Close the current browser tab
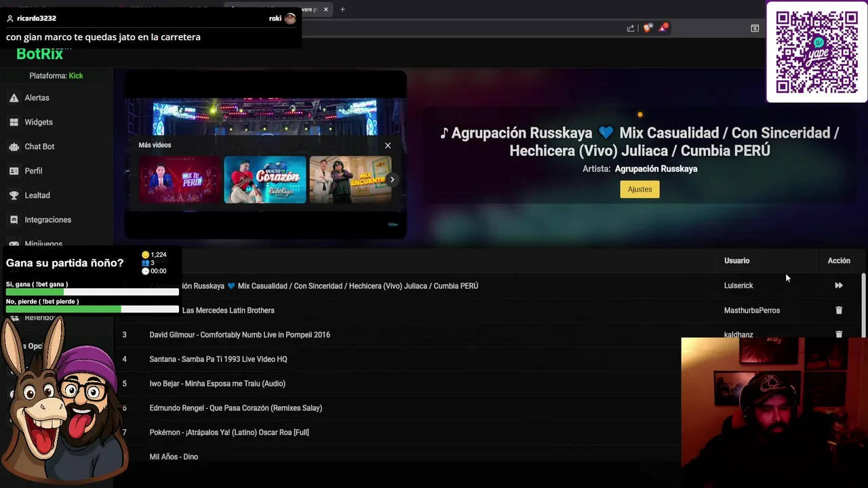The width and height of the screenshot is (868, 488). point(325,9)
